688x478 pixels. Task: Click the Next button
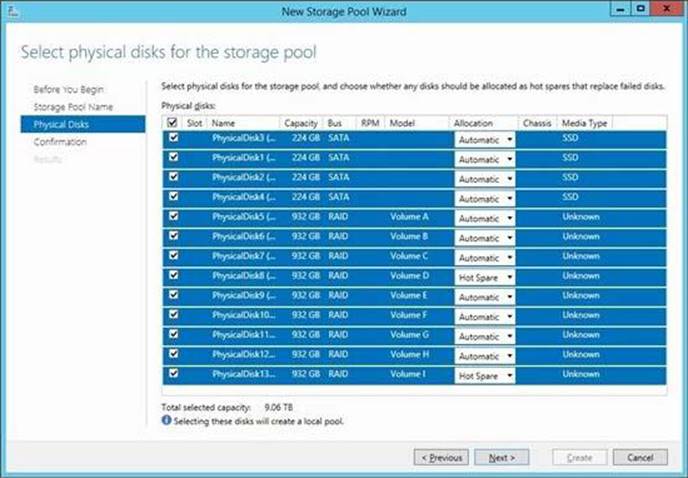click(x=502, y=457)
